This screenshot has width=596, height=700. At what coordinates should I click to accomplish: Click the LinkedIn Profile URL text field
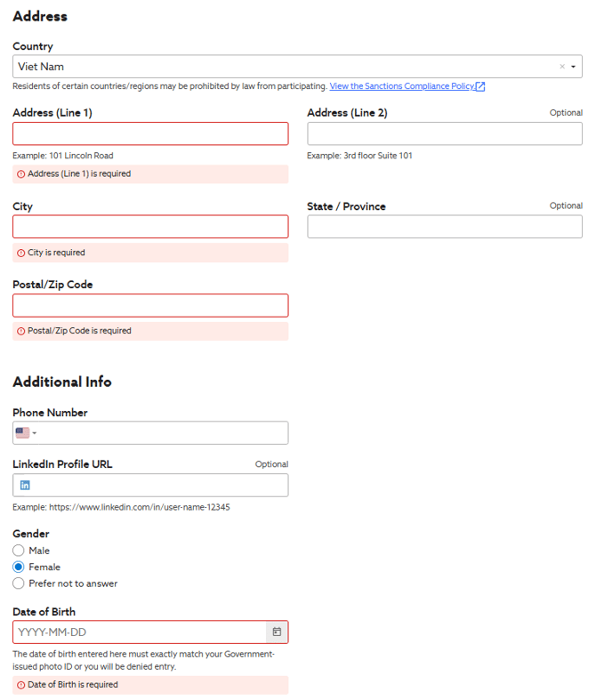[160, 485]
